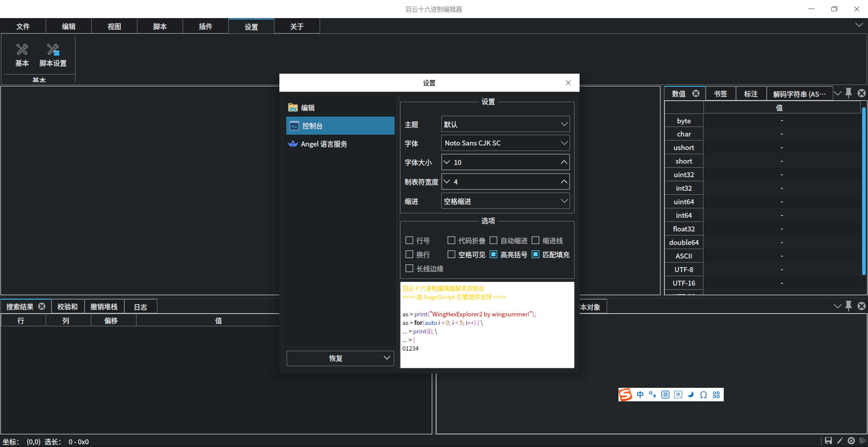
Task: Pin the lower-right 脚本对象 dock panel
Action: (849, 306)
